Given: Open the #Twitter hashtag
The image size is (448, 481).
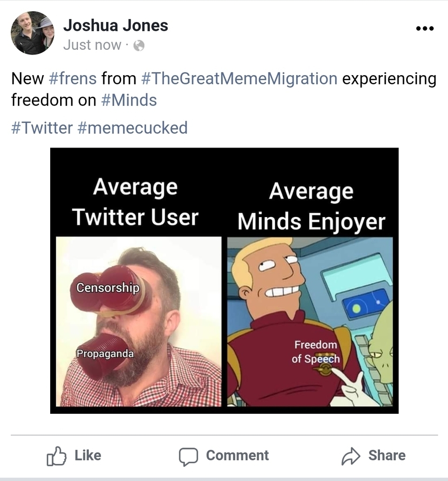Looking at the screenshot, I should click(42, 128).
